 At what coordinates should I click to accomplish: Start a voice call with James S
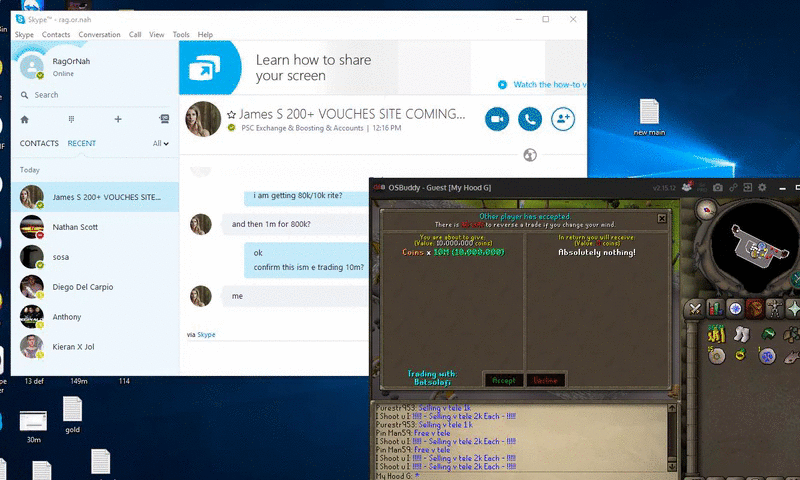coord(530,119)
